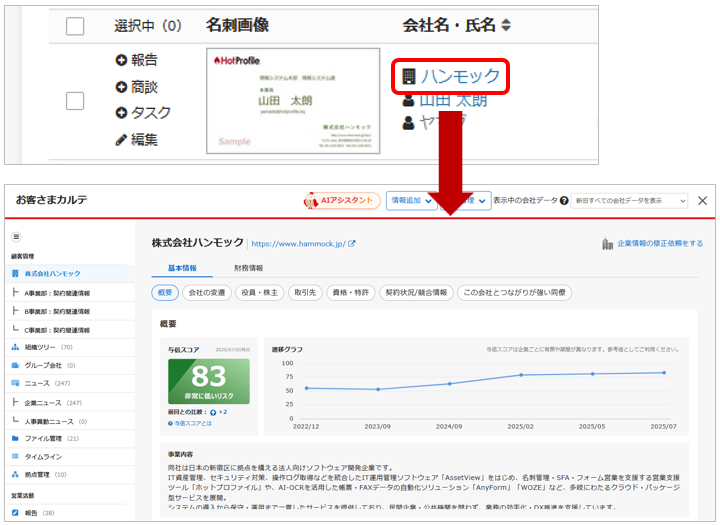Sort by 会社名・氏名 column arrows

(x=506, y=25)
